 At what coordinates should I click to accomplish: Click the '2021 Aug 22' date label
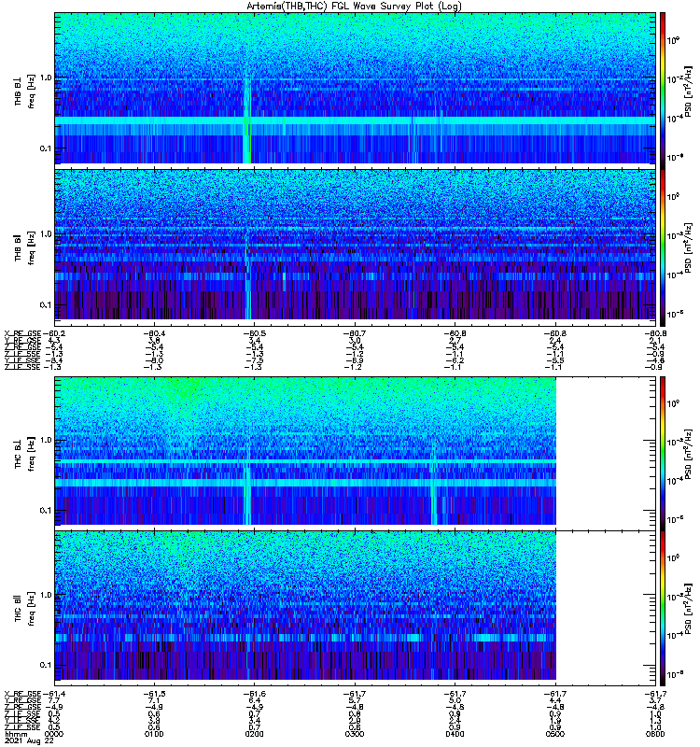click(x=29, y=741)
